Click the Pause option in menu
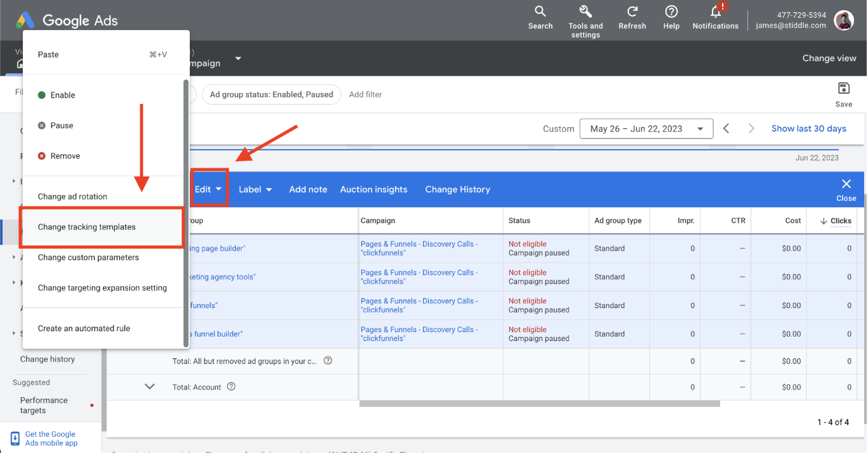This screenshot has width=868, height=459. (x=102, y=126)
